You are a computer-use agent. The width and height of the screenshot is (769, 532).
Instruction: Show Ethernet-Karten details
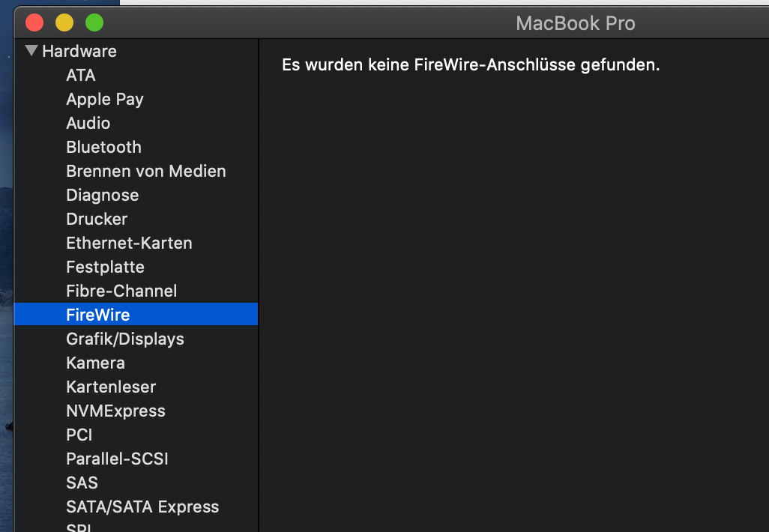coord(129,243)
